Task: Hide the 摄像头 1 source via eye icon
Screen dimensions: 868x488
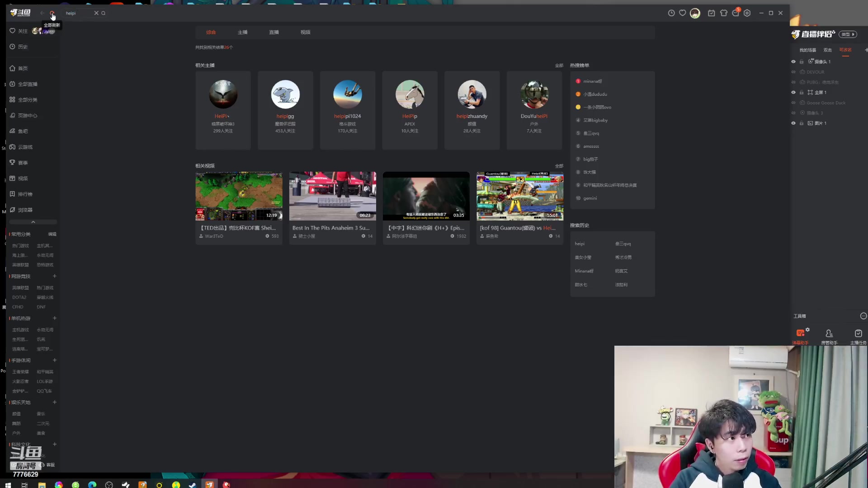Action: 793,61
